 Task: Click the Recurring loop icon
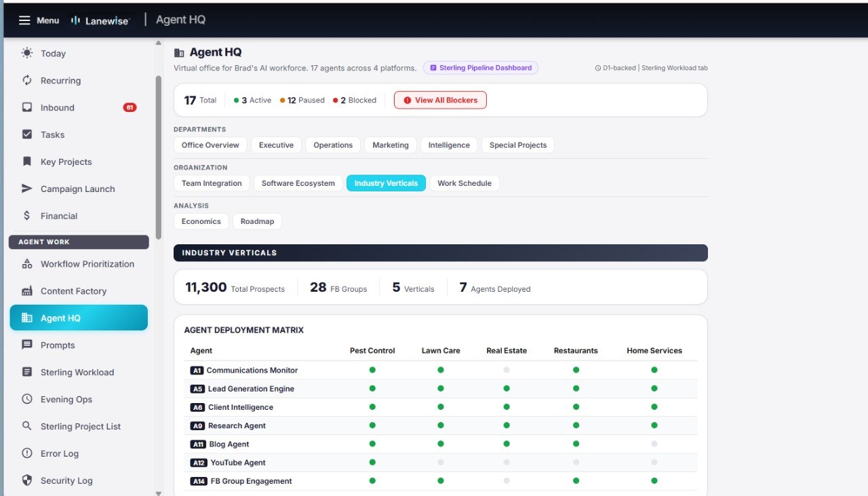[x=27, y=80]
